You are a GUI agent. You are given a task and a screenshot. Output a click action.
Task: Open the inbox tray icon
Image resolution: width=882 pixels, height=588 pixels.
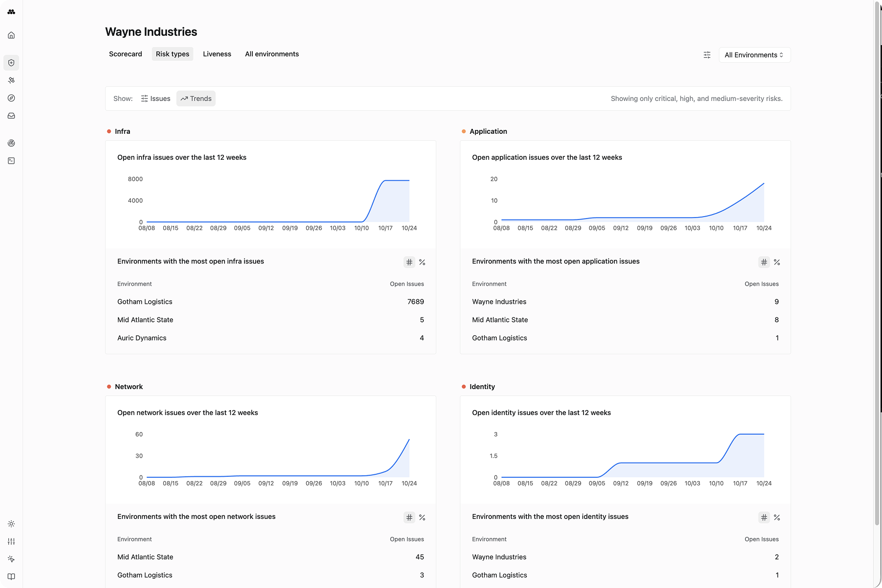pyautogui.click(x=11, y=116)
